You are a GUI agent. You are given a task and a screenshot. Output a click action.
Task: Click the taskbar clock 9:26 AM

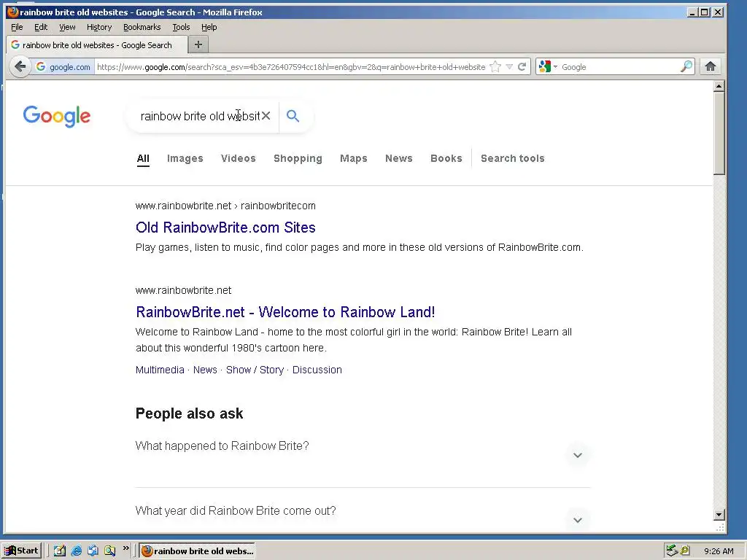[719, 551]
